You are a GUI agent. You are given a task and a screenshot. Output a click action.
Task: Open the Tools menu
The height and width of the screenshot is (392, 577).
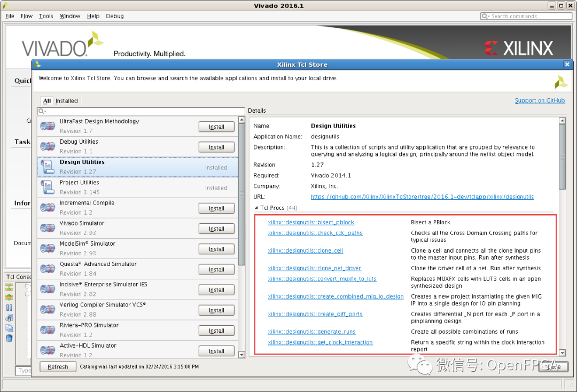pos(46,16)
